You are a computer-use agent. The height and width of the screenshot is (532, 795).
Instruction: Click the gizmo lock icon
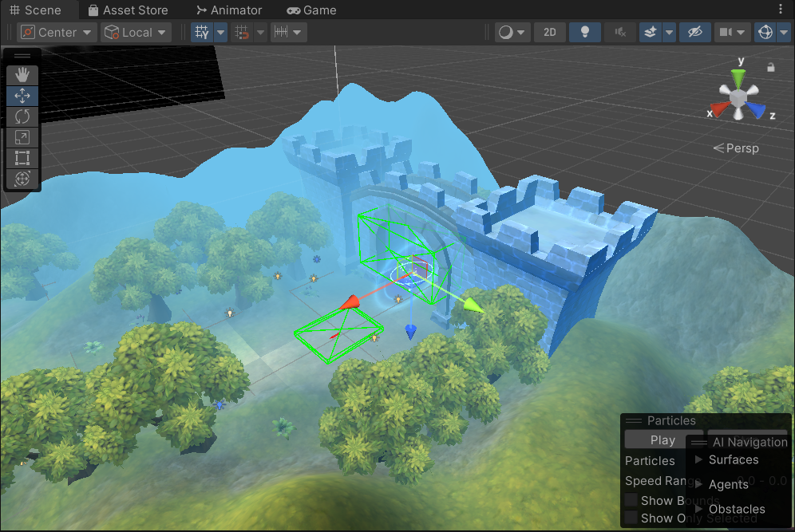tap(771, 68)
